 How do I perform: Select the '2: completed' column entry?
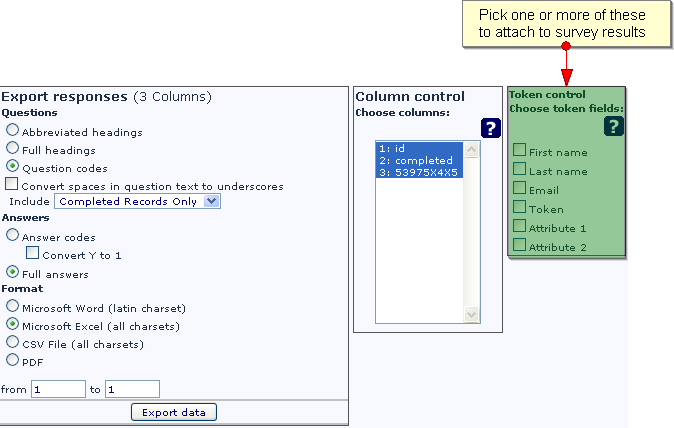pyautogui.click(x=418, y=160)
